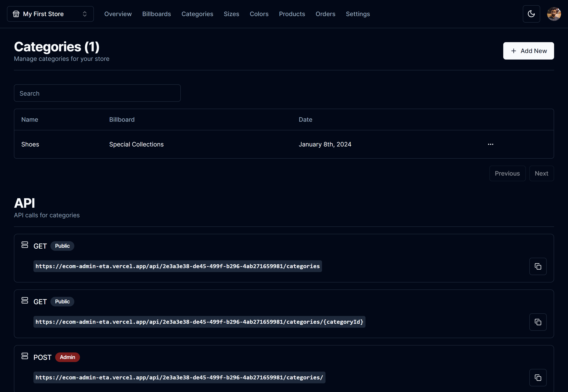
Task: Select the Categories nav item
Action: pos(197,14)
